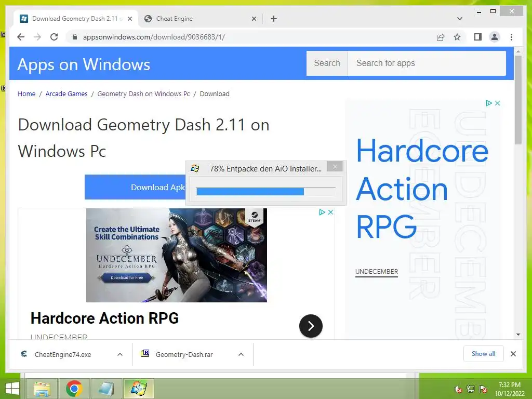This screenshot has width=532, height=399.
Task: Open the Action Center flag icon
Action: click(483, 389)
